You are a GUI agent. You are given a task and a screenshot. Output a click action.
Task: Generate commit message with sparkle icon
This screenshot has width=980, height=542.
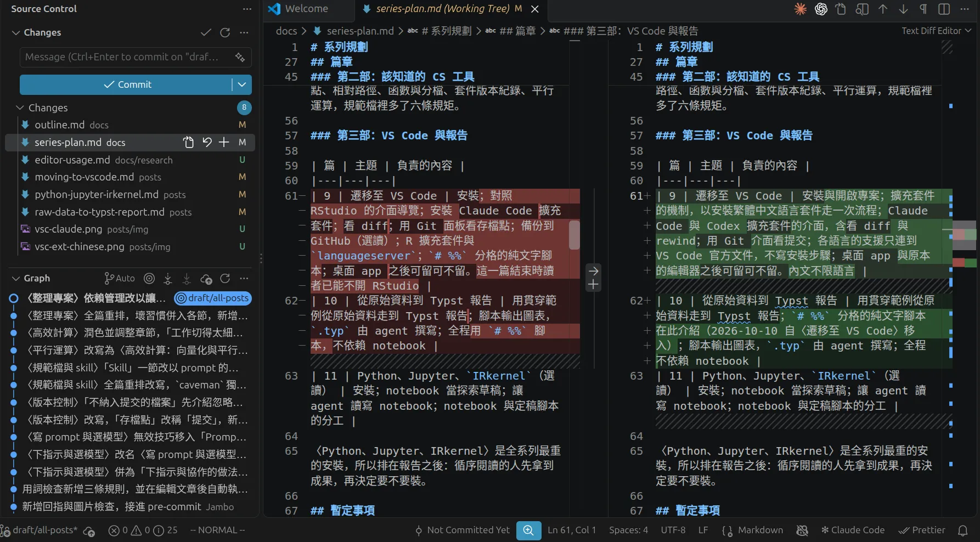[240, 57]
